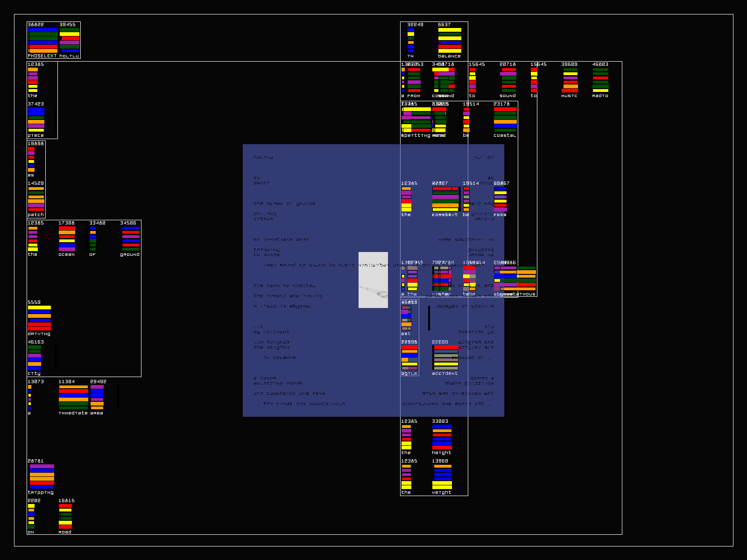The height and width of the screenshot is (560, 747).
Task: Click the top yellow bar in 'balance' block
Action: point(450,30)
